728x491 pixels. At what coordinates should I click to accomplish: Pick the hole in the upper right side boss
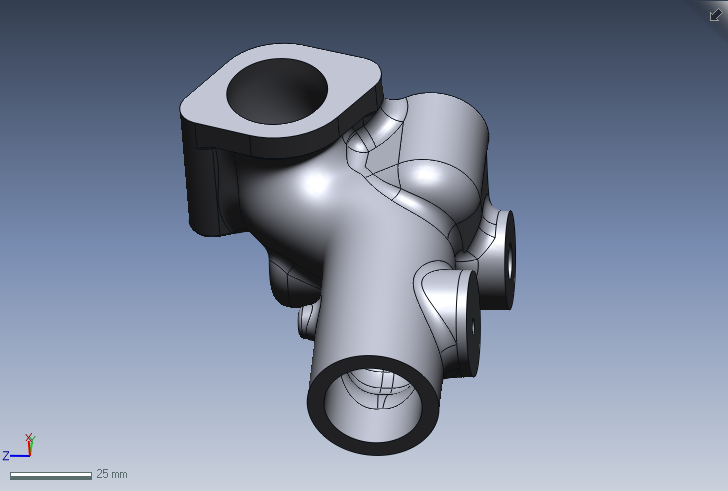[x=509, y=263]
